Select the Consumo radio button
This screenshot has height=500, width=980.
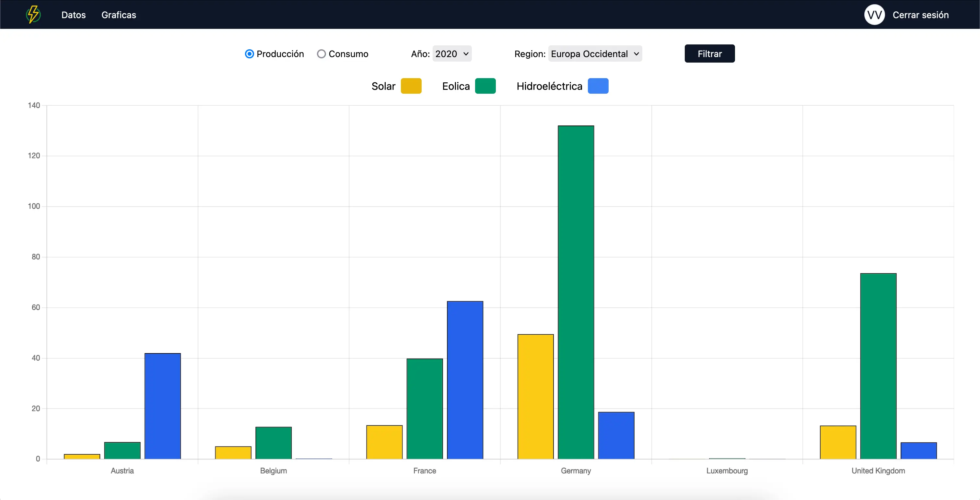click(x=321, y=54)
